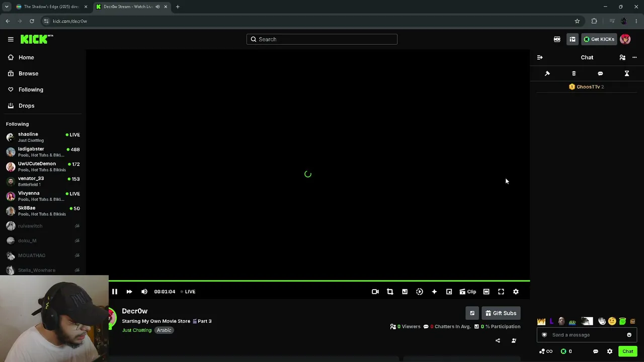Send message with green Chat button
644x362 pixels.
[627, 351]
